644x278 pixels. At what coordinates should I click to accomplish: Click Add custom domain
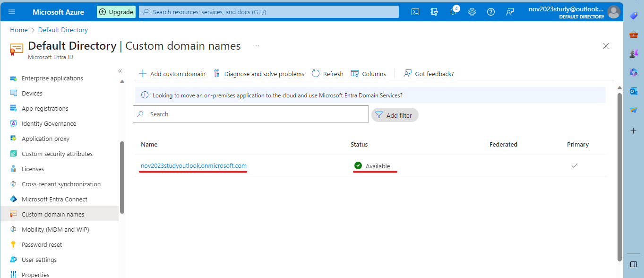tap(172, 74)
